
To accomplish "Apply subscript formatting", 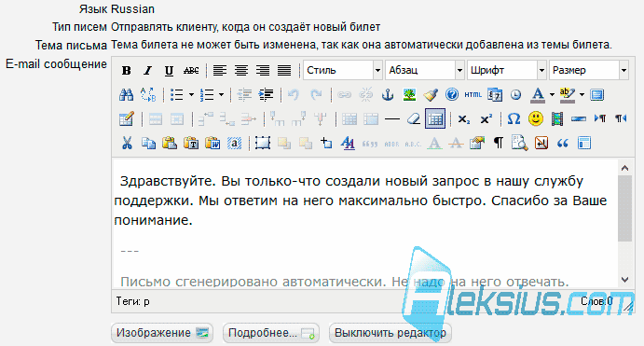I will pos(464,119).
